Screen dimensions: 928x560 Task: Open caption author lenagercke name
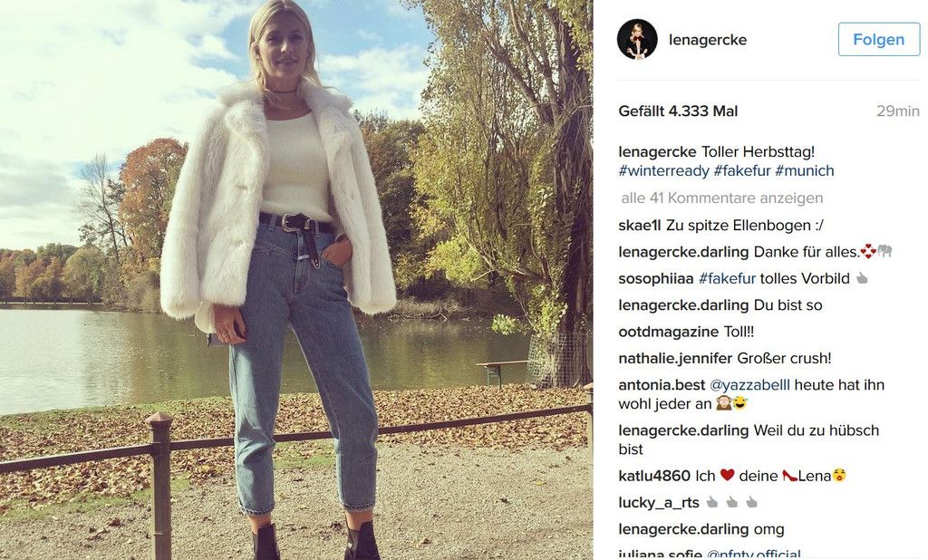658,152
